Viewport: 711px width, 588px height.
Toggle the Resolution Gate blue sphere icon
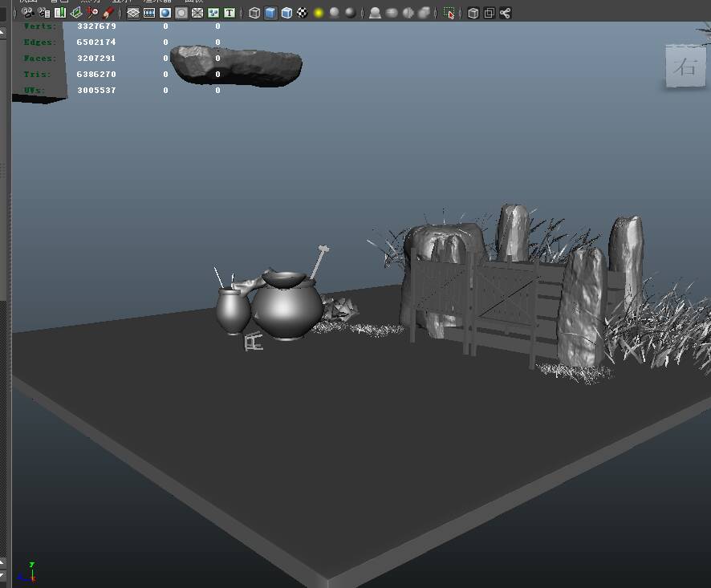coord(165,13)
